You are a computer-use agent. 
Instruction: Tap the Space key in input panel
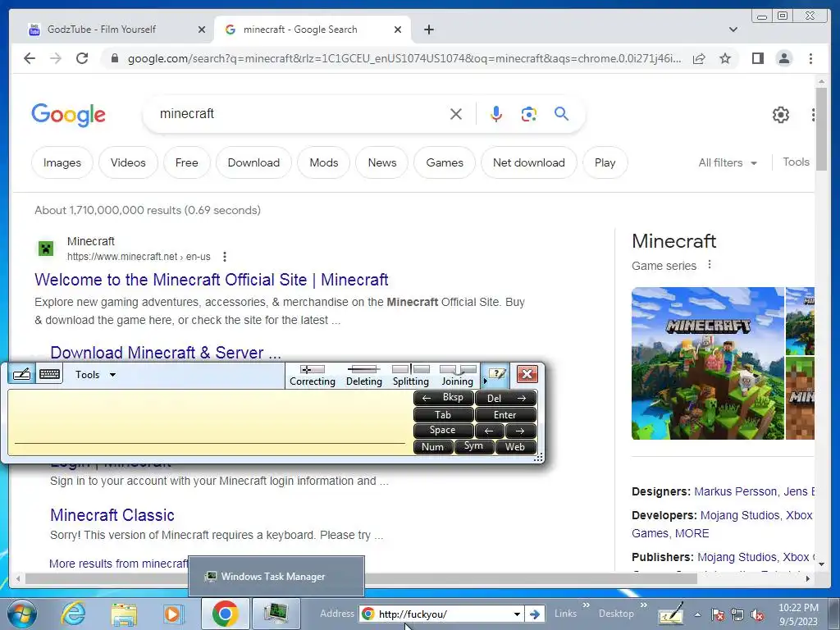click(x=443, y=430)
